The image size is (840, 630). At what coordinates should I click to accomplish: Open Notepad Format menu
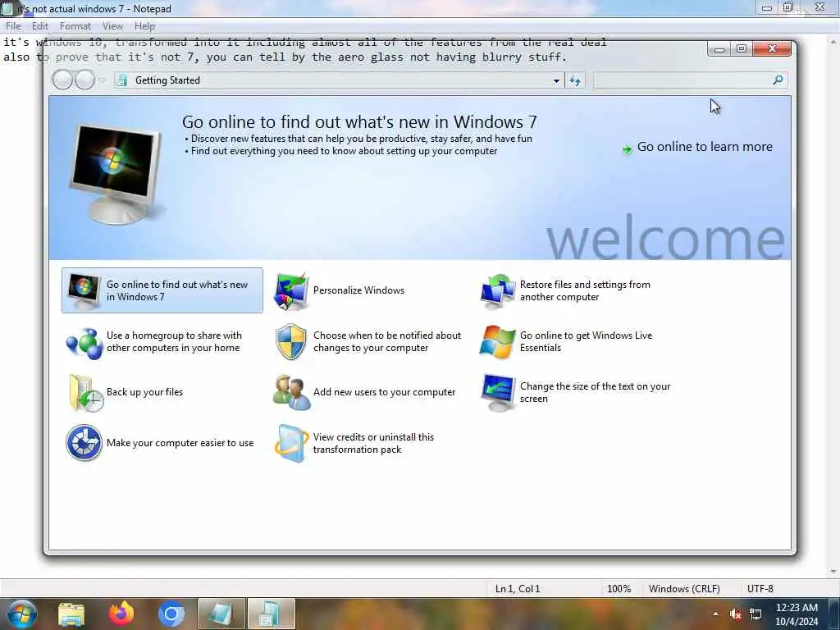(x=75, y=26)
